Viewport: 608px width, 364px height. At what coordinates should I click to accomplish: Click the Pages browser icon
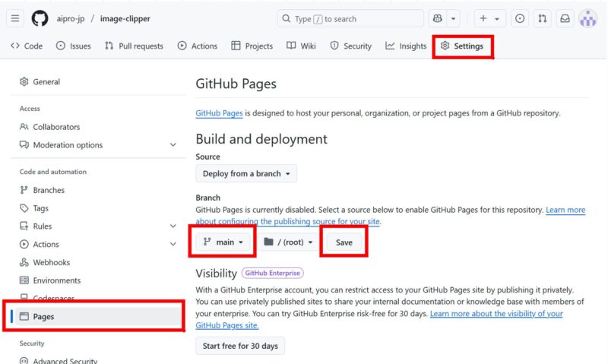pos(24,316)
